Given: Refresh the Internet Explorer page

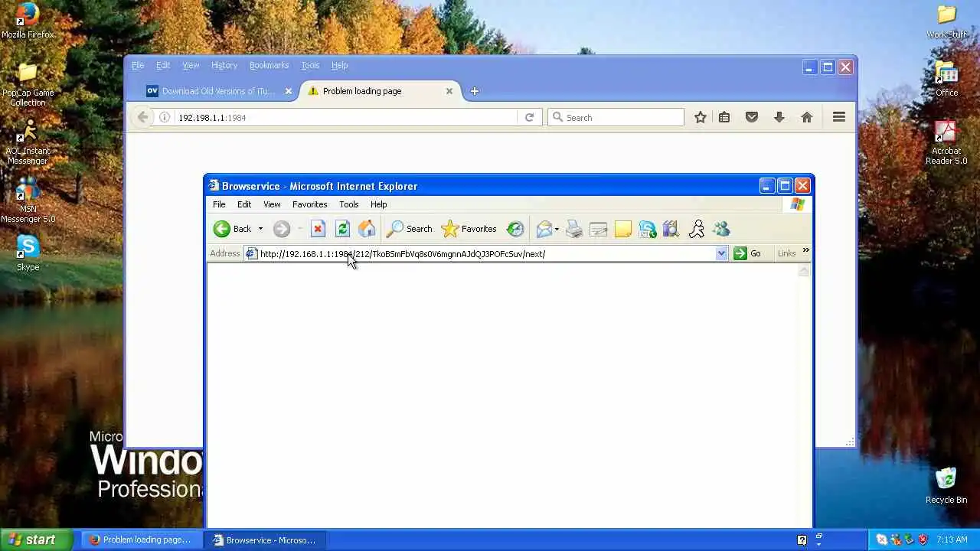Looking at the screenshot, I should pyautogui.click(x=342, y=229).
